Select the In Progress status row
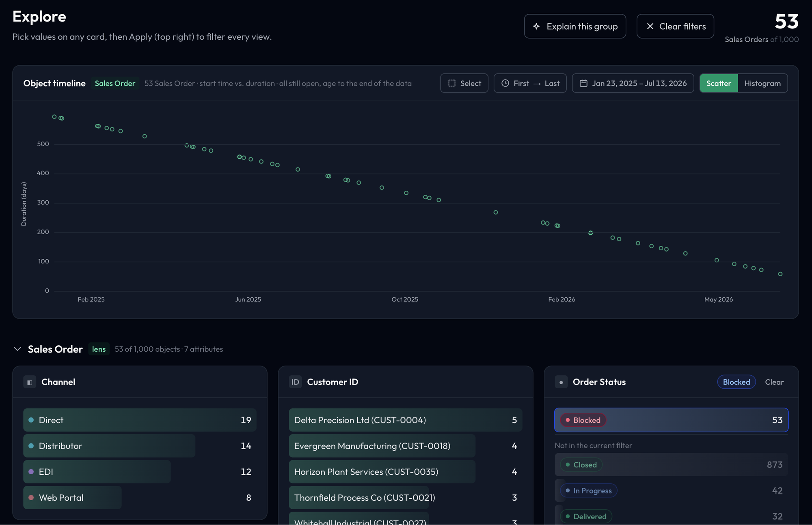Viewport: 812px width, 525px height. pyautogui.click(x=671, y=491)
